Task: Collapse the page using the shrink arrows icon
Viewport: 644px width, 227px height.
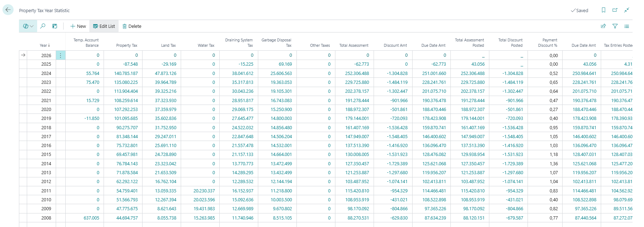Action: [626, 10]
